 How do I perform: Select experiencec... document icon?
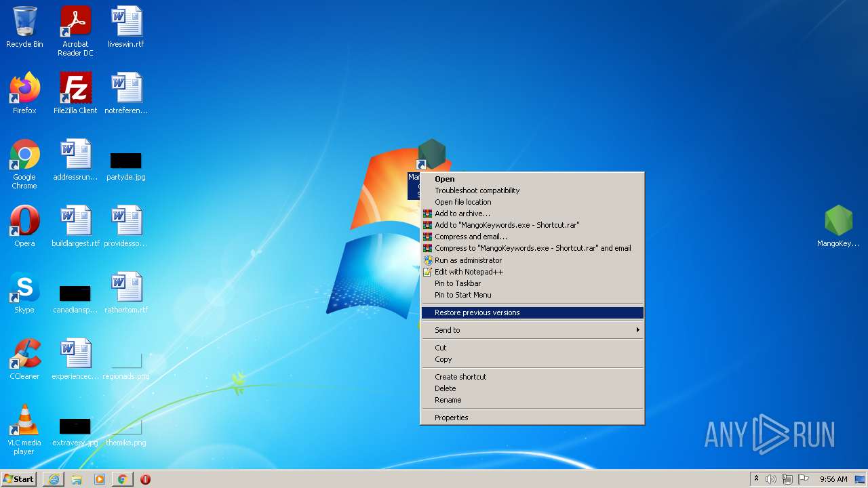(75, 359)
